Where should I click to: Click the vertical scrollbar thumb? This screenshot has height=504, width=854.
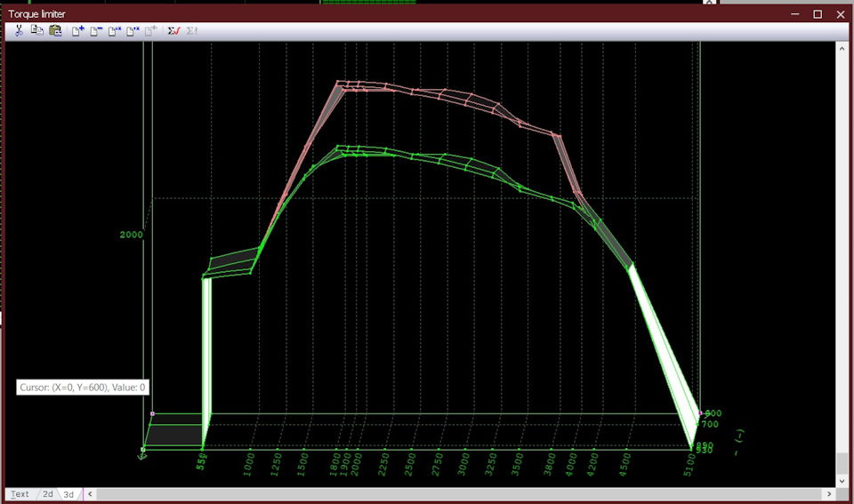[x=842, y=463]
